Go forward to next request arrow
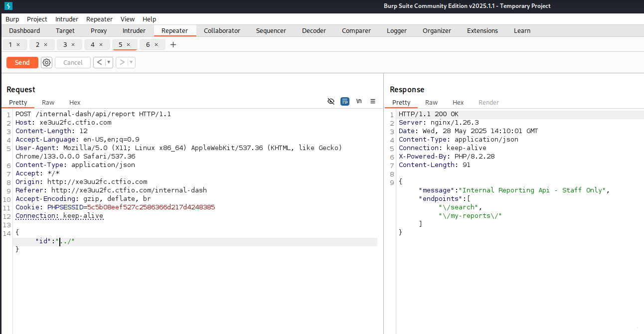644x334 pixels. pyautogui.click(x=122, y=62)
